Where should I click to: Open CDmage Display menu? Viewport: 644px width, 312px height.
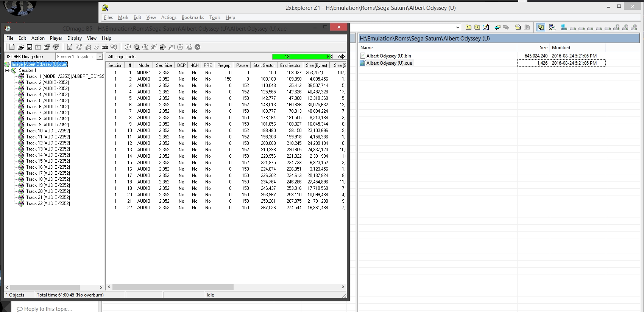coord(75,38)
